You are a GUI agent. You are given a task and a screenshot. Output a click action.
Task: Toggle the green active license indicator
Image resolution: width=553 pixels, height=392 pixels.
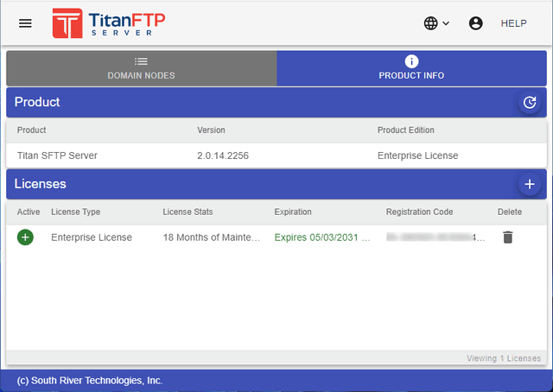click(25, 237)
